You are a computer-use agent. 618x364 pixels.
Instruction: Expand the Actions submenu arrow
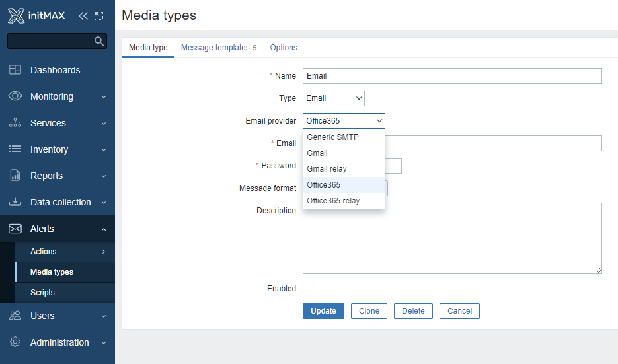[x=104, y=251]
